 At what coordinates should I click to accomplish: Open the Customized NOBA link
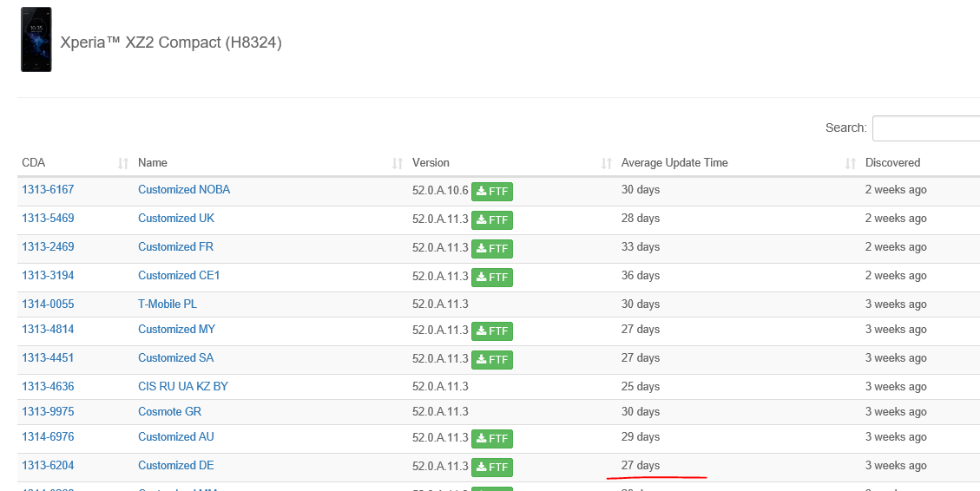(x=184, y=189)
